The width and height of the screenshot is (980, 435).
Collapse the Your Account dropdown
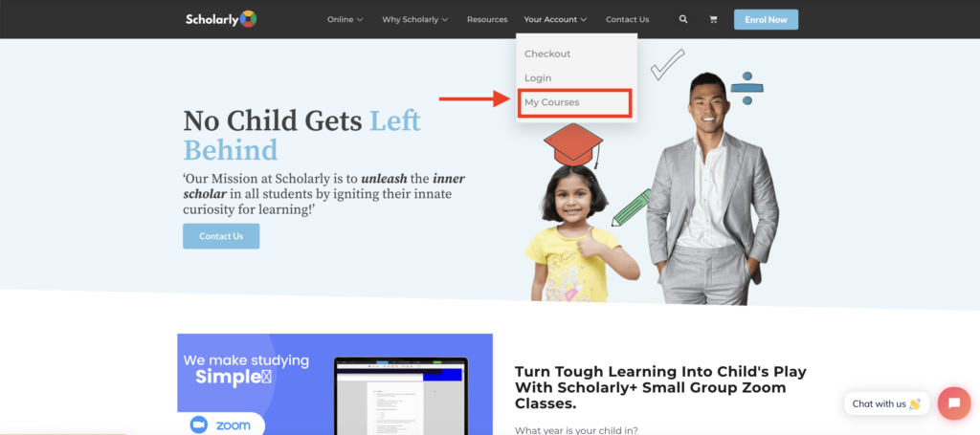click(556, 19)
